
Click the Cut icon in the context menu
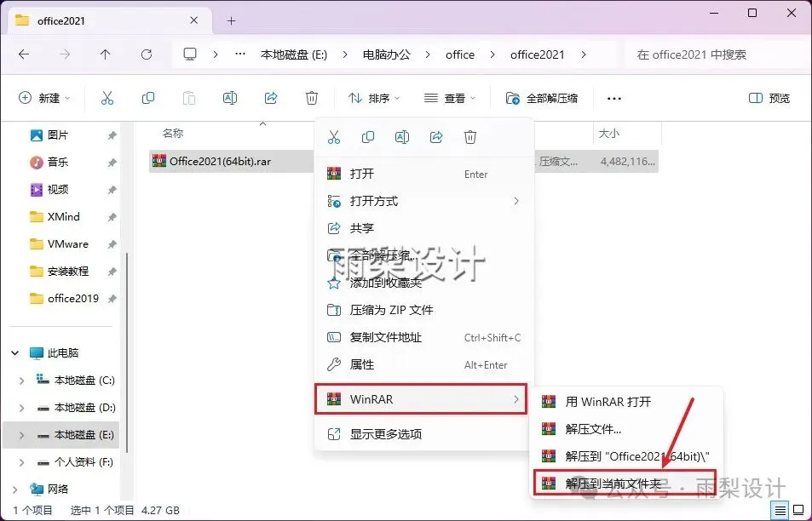coord(334,137)
